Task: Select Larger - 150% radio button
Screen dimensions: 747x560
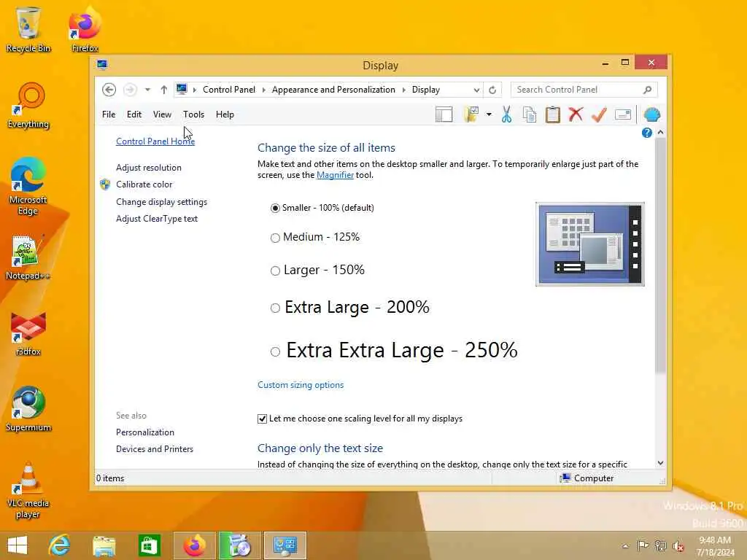Action: click(275, 271)
